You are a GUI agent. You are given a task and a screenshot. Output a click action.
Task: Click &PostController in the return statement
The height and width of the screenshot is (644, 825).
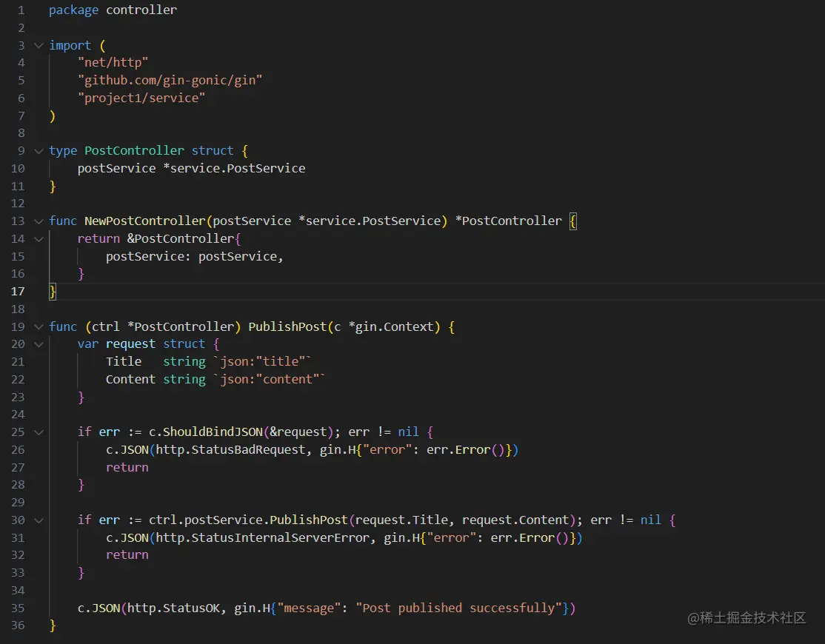point(181,238)
